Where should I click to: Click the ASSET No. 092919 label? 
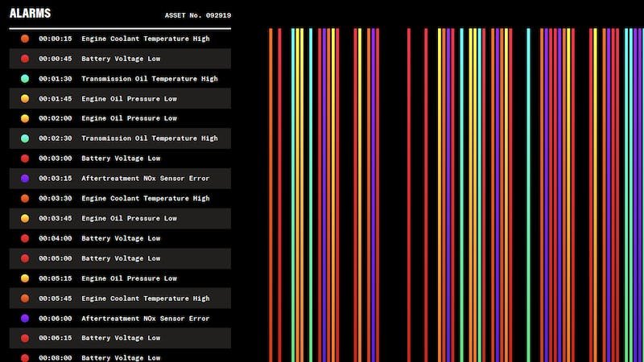coord(197,15)
